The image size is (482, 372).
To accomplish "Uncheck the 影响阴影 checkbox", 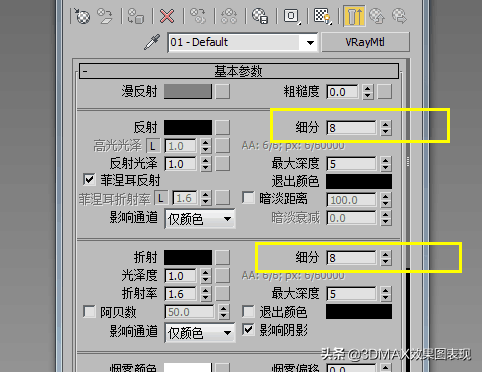I will click(248, 329).
